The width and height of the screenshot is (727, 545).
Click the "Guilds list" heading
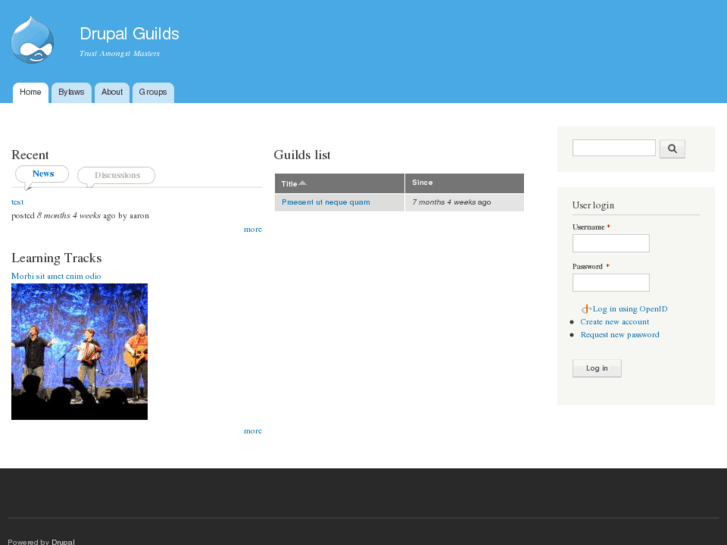point(302,155)
